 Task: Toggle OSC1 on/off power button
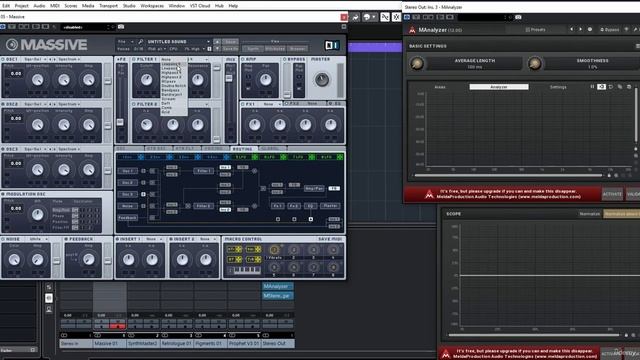[3, 59]
